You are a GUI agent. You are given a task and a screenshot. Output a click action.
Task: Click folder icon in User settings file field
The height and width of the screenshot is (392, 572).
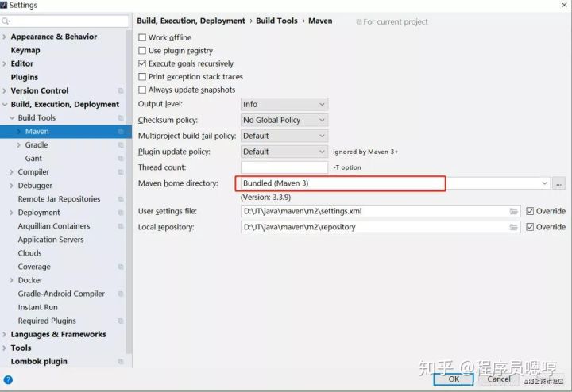514,211
